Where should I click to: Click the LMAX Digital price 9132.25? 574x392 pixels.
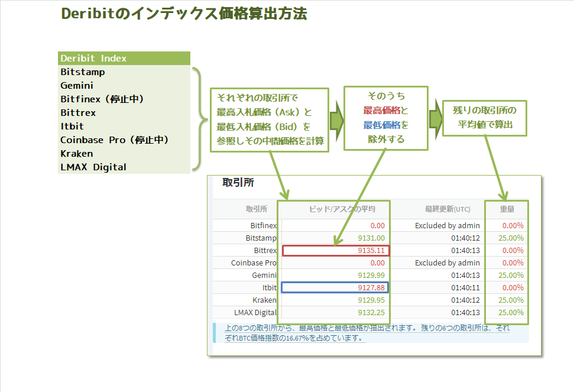[x=371, y=313]
